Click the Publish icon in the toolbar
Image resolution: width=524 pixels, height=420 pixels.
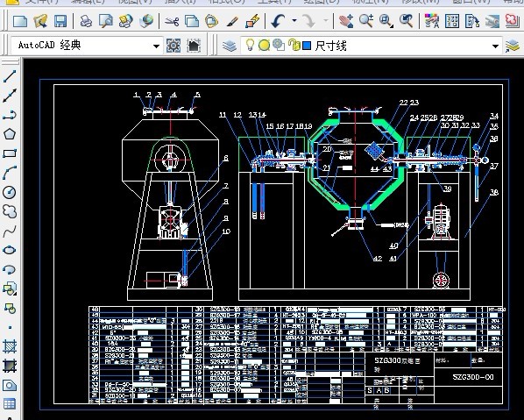click(x=125, y=21)
